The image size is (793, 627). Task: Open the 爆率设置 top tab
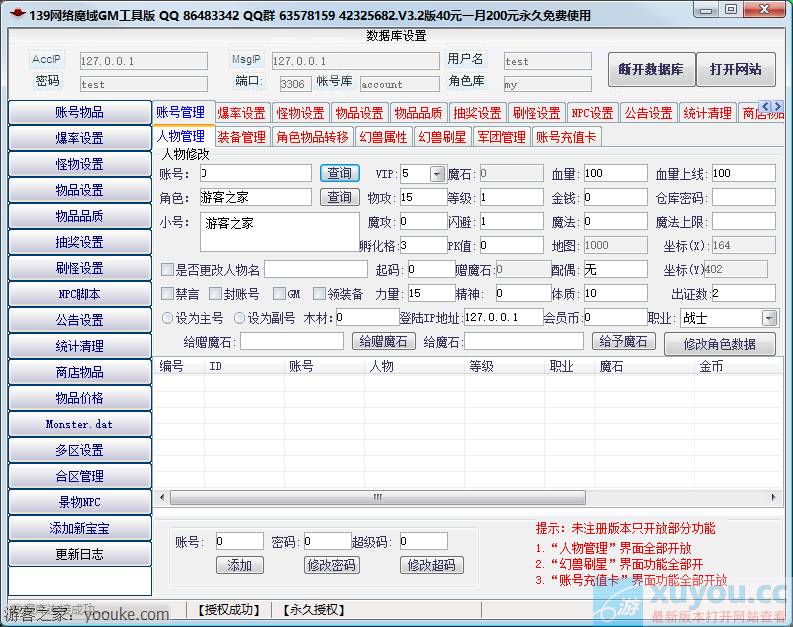pos(241,113)
